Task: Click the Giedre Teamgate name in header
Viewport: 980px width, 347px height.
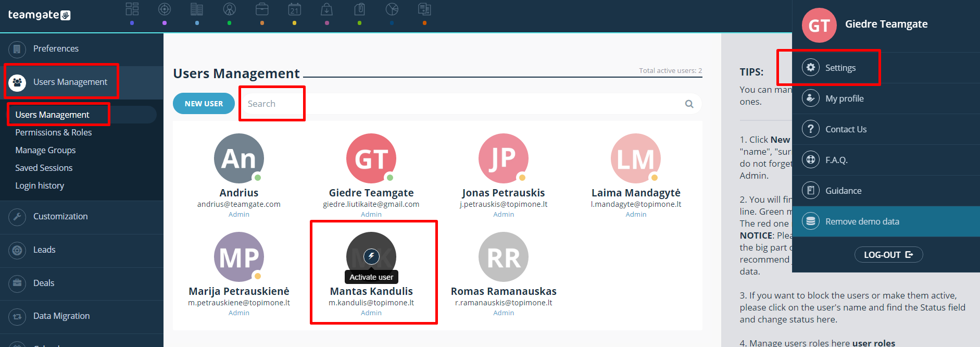Action: point(886,24)
